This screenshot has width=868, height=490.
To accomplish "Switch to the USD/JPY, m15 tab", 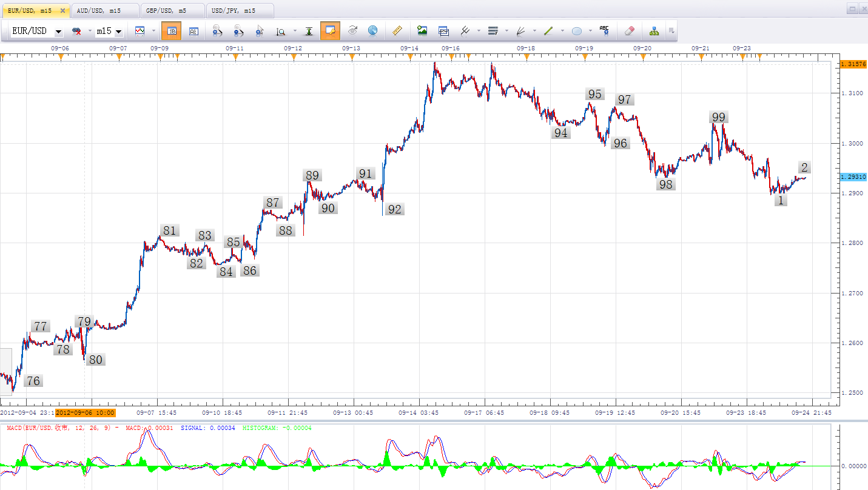I will [240, 10].
